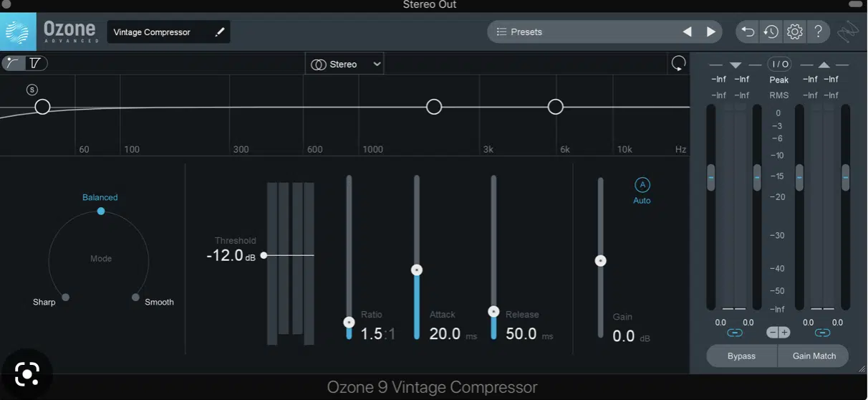This screenshot has height=400, width=868.
Task: Toggle the solo S filter icon
Action: [32, 90]
